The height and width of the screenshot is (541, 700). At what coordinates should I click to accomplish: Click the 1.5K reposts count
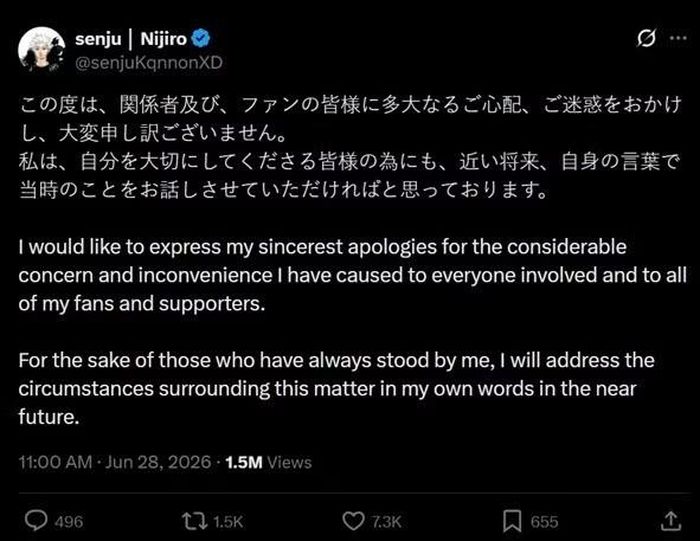click(x=228, y=521)
